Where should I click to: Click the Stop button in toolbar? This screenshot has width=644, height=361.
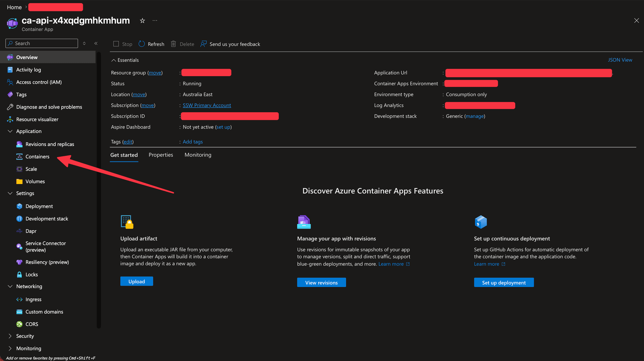[123, 44]
